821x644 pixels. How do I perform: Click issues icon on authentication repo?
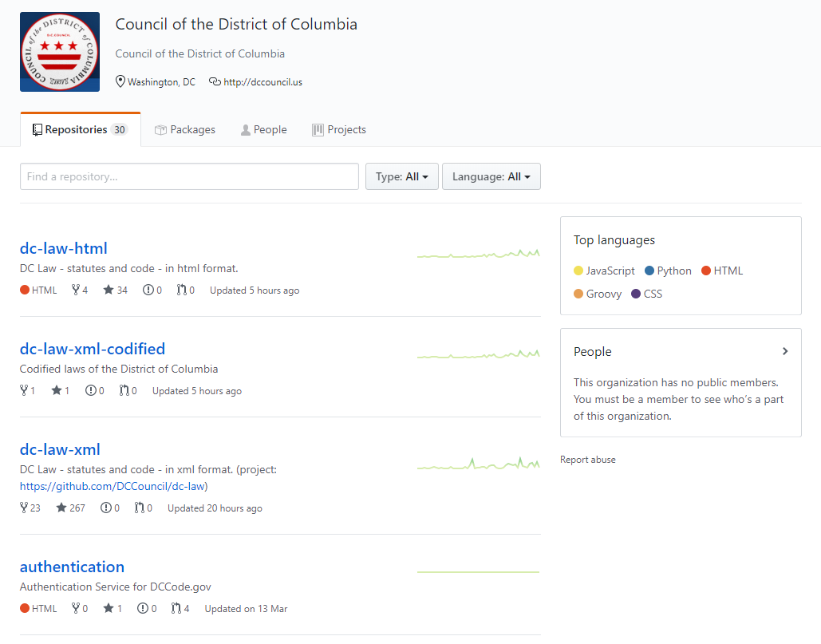click(x=142, y=609)
